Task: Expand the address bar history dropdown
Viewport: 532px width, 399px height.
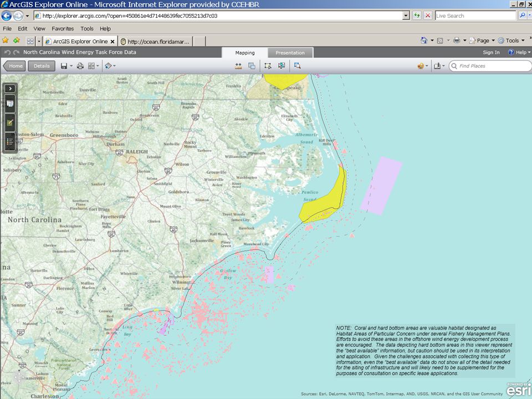Action: 406,16
